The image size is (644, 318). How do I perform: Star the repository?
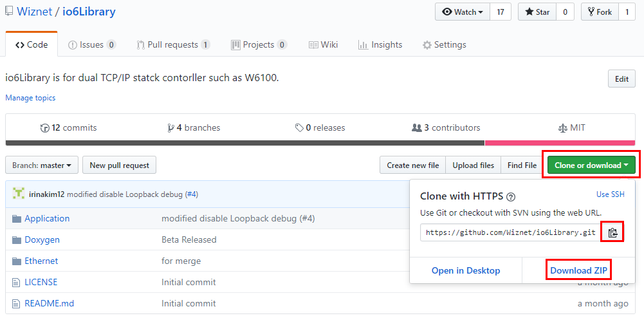coord(537,12)
